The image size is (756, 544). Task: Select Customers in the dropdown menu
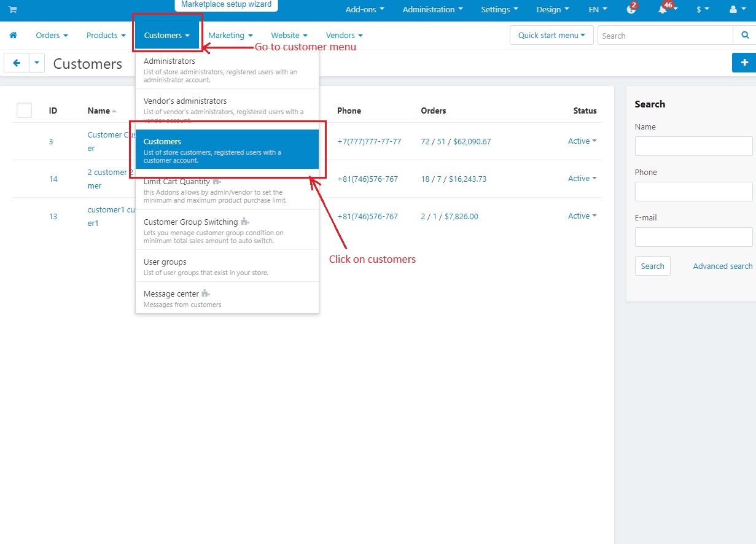tap(227, 149)
